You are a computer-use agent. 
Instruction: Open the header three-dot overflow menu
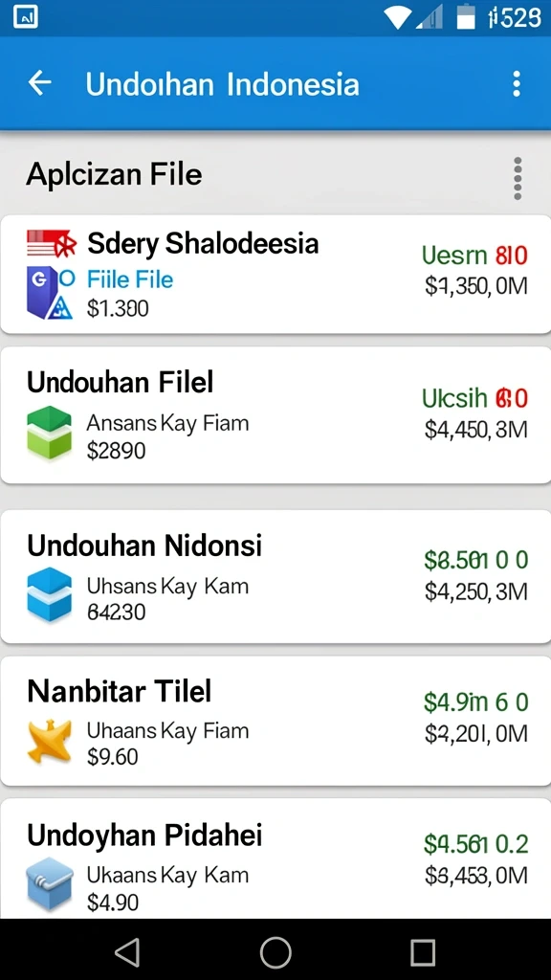(x=516, y=84)
